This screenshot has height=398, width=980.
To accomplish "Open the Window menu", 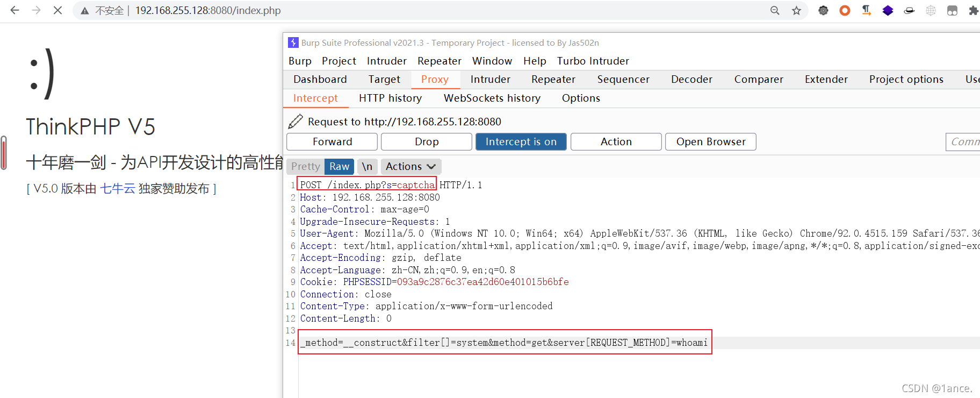I will coord(492,61).
